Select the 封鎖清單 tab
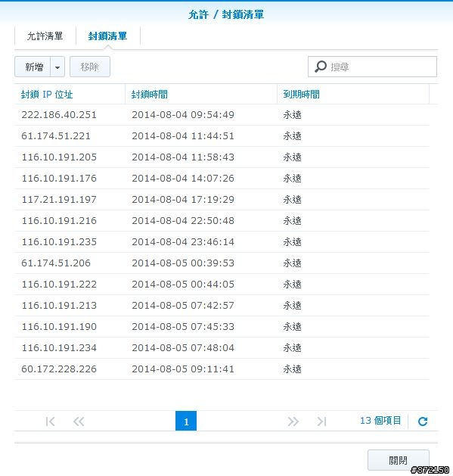 tap(107, 36)
